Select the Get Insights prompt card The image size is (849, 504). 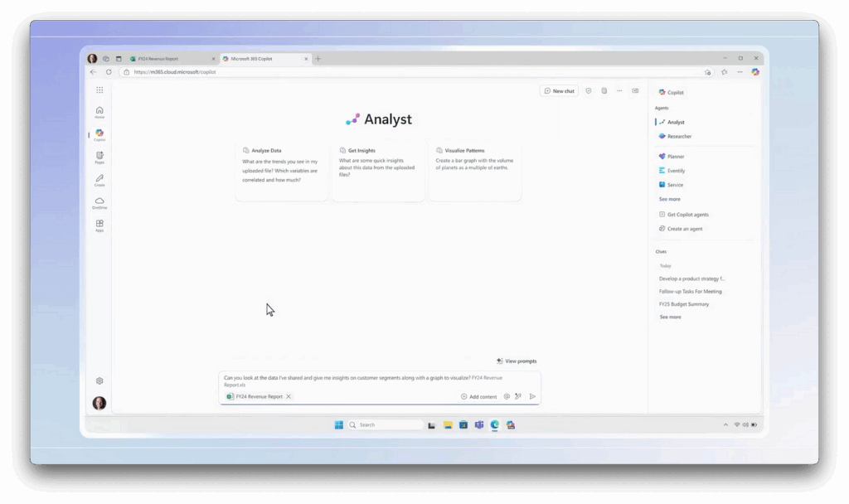point(378,171)
